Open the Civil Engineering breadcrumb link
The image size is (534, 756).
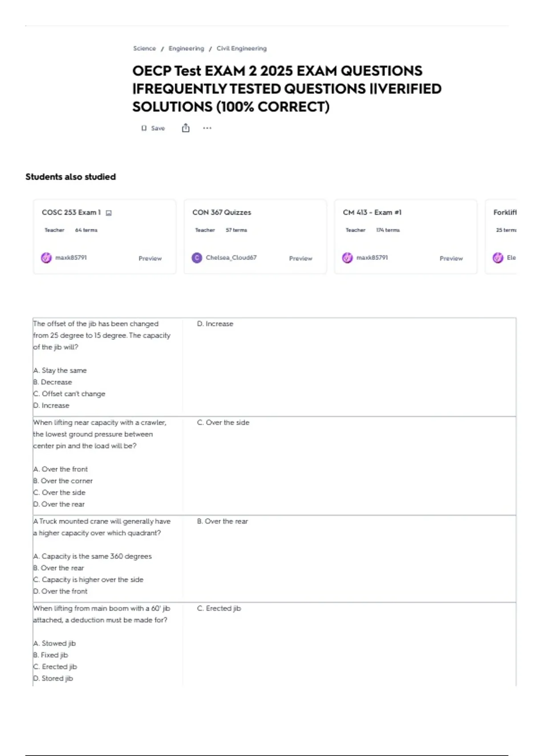coord(242,48)
